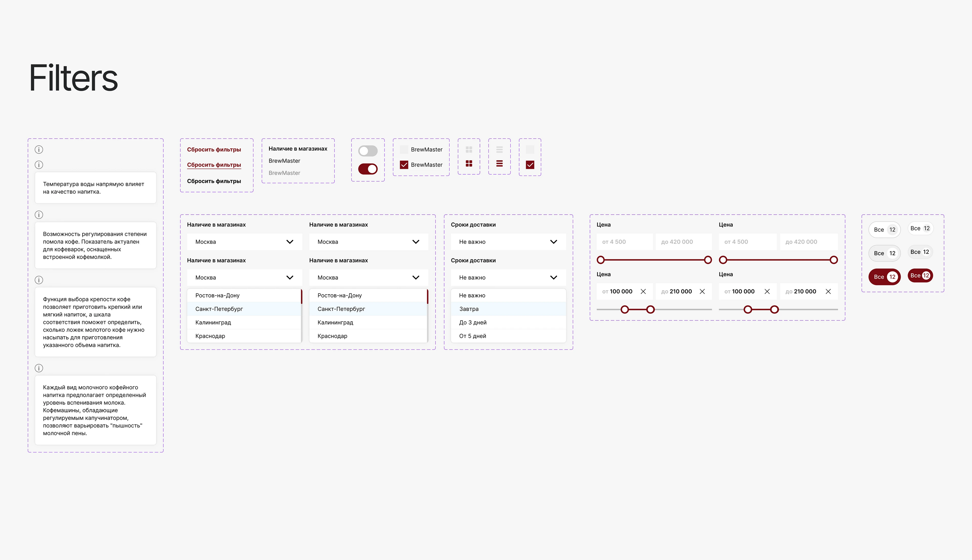Click info icon above the milk foam tooltip
Image resolution: width=972 pixels, height=560 pixels.
(39, 368)
